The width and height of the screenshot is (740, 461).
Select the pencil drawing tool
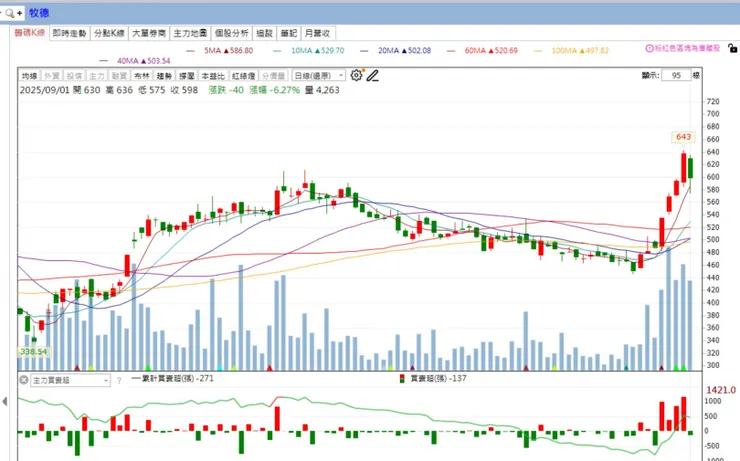pyautogui.click(x=373, y=75)
